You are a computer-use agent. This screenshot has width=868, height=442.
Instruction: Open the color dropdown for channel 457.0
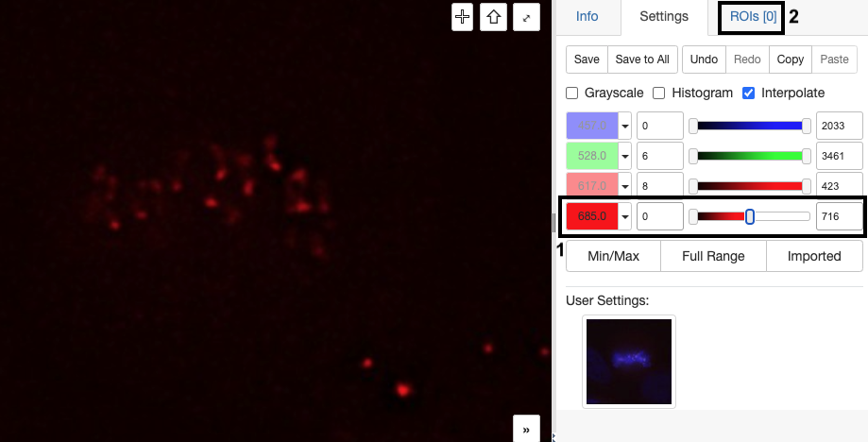point(625,126)
